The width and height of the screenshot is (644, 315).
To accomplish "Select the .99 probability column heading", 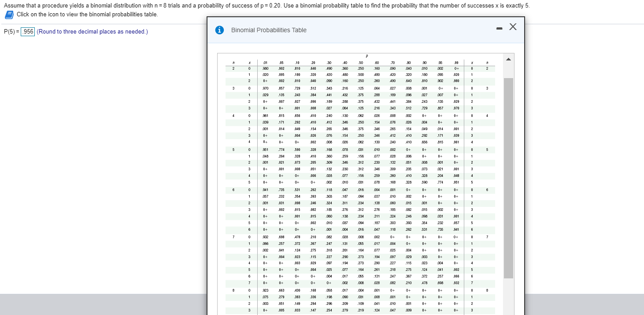I will coord(455,63).
